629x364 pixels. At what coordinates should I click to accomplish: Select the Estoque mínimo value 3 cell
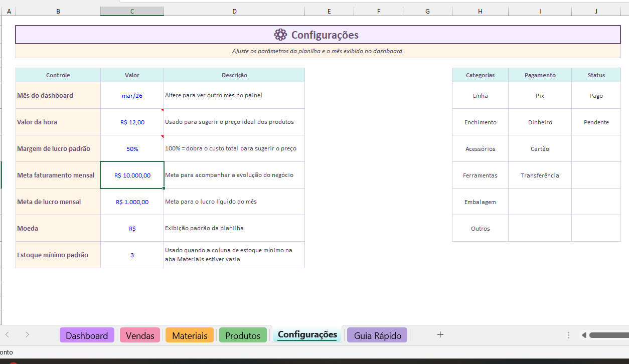point(132,255)
